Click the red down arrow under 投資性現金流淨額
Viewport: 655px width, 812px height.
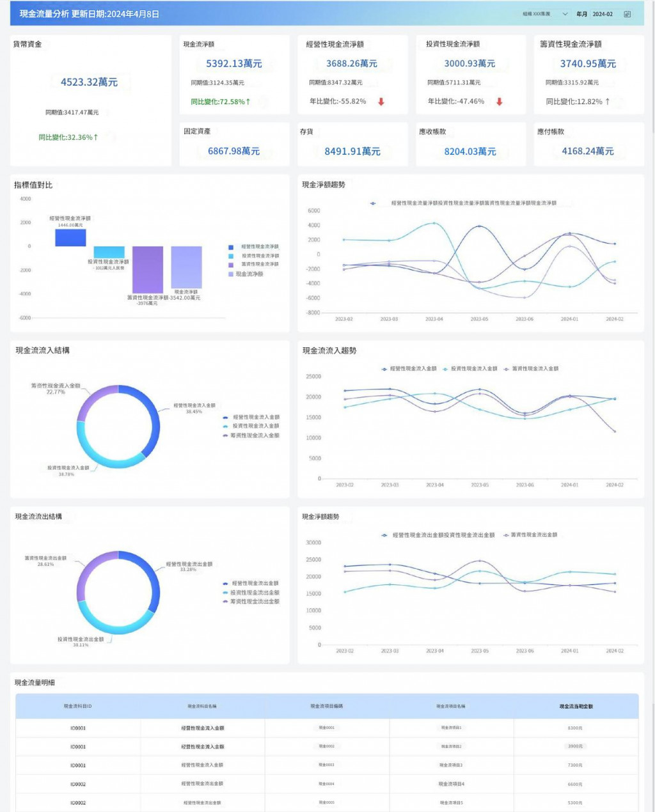(500, 102)
